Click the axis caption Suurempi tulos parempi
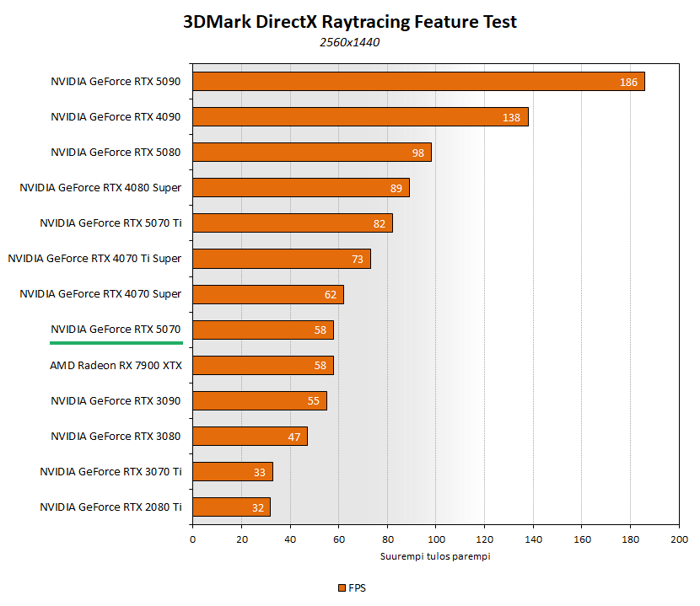 435,556
